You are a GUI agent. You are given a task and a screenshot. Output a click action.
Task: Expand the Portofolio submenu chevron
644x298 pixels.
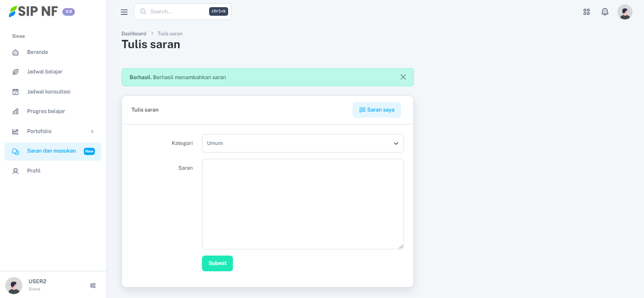[x=92, y=132]
